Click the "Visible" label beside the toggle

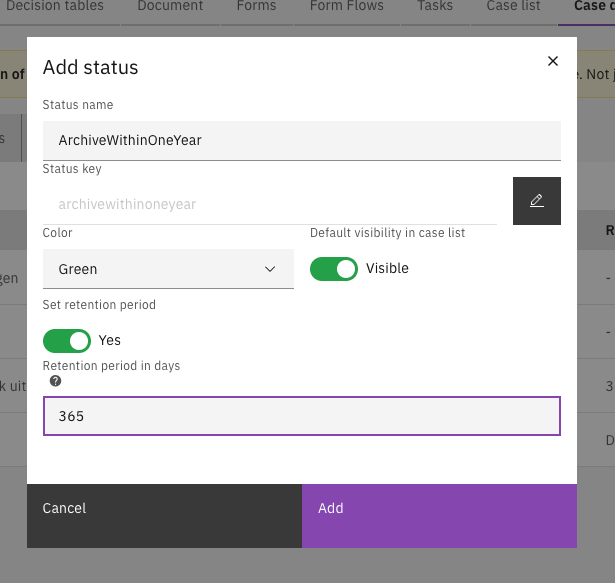point(387,269)
